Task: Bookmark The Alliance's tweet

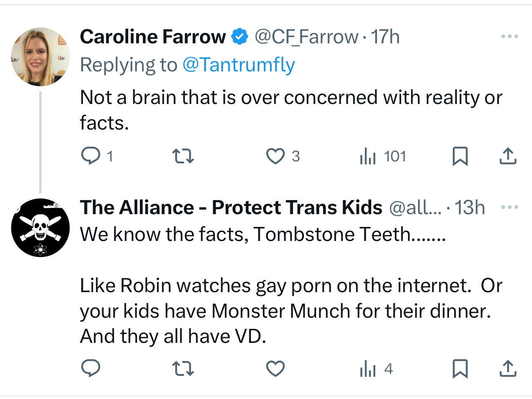Action: click(x=460, y=368)
